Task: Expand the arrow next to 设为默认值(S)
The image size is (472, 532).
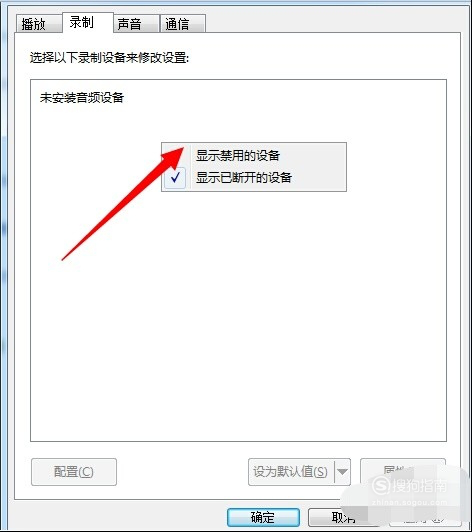Action: coord(342,472)
